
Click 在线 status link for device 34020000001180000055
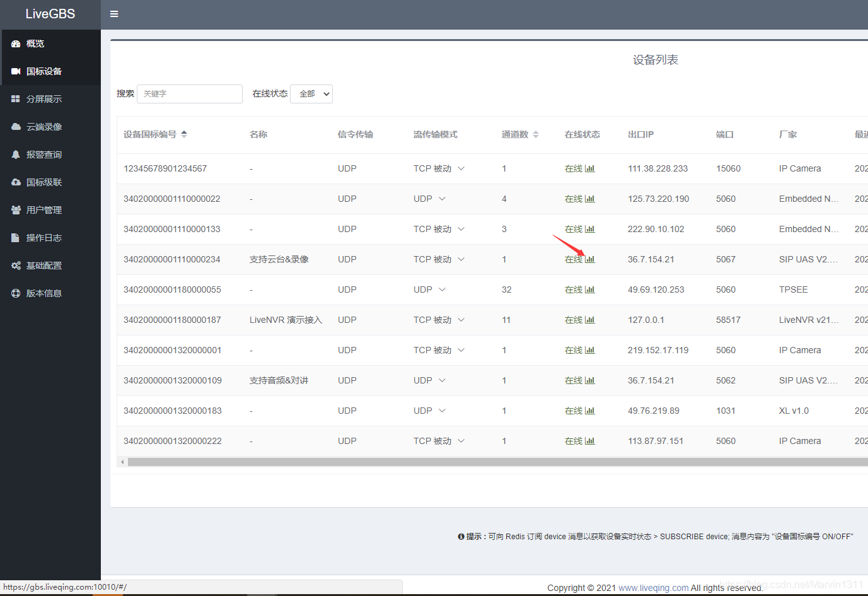point(574,289)
